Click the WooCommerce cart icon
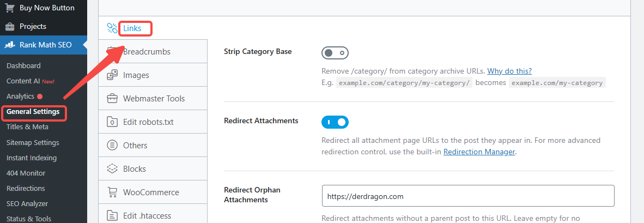Viewport: 644px width, 223px height. 112,192
